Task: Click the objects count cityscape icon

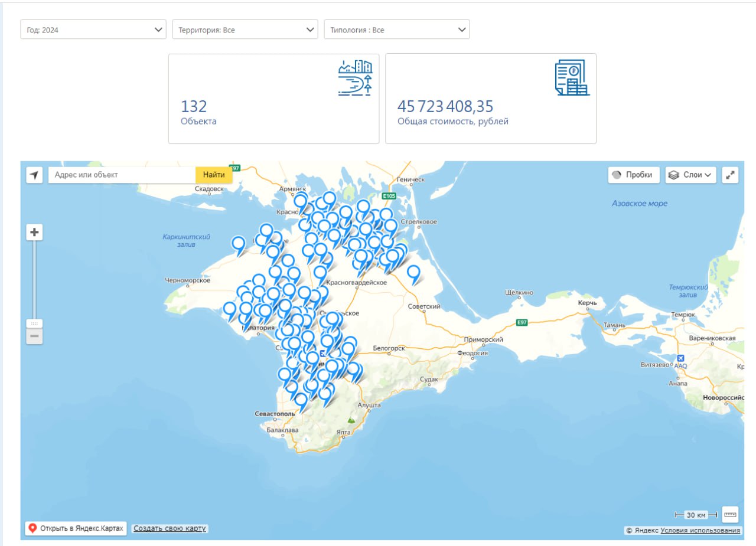Action: click(x=355, y=78)
